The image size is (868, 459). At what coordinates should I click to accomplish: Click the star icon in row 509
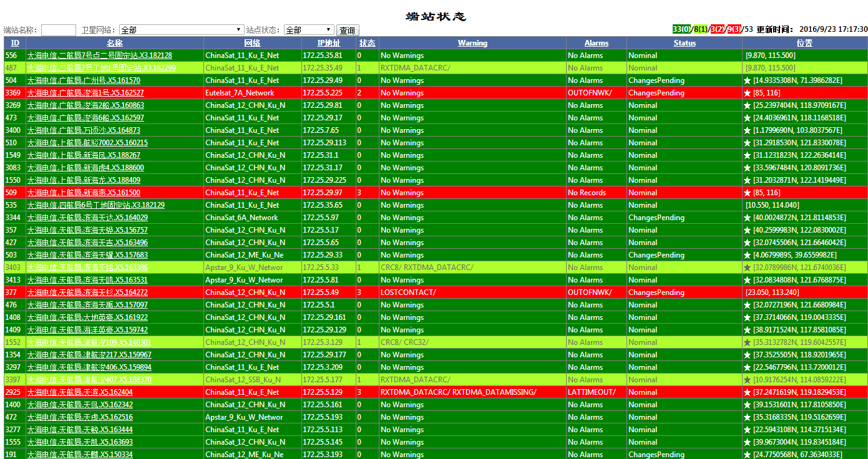tap(747, 193)
